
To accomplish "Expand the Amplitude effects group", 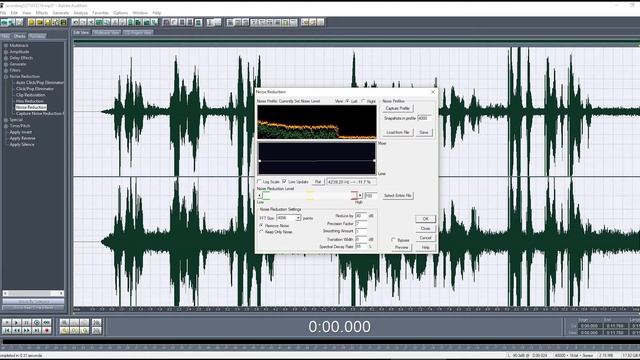I will [6, 52].
